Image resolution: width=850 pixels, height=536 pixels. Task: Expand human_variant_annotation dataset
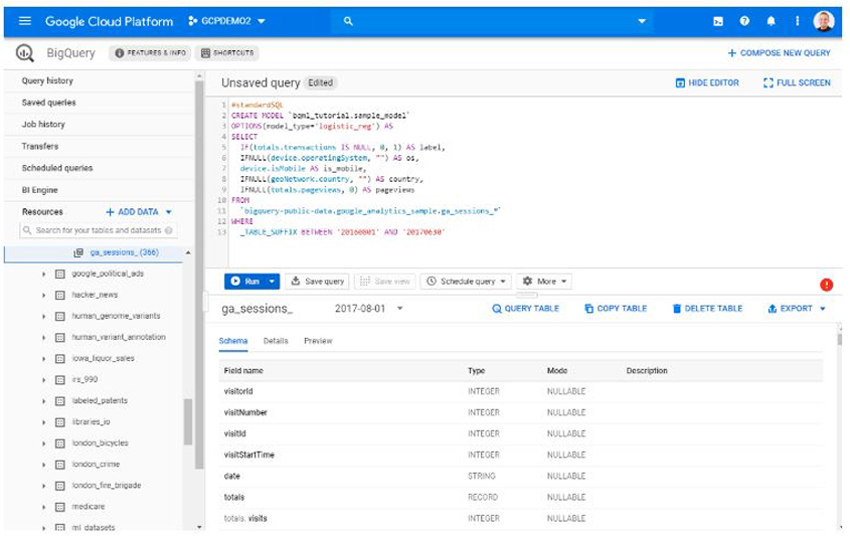(x=44, y=338)
